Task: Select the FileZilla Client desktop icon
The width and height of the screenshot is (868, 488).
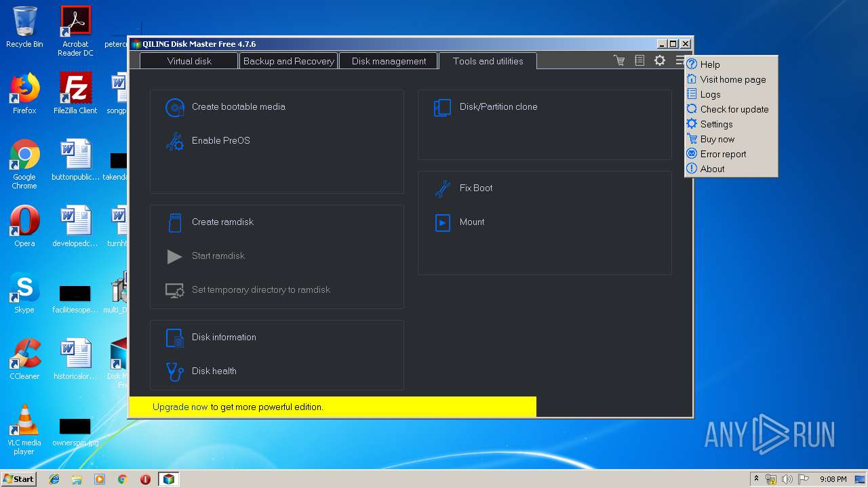Action: tap(75, 94)
